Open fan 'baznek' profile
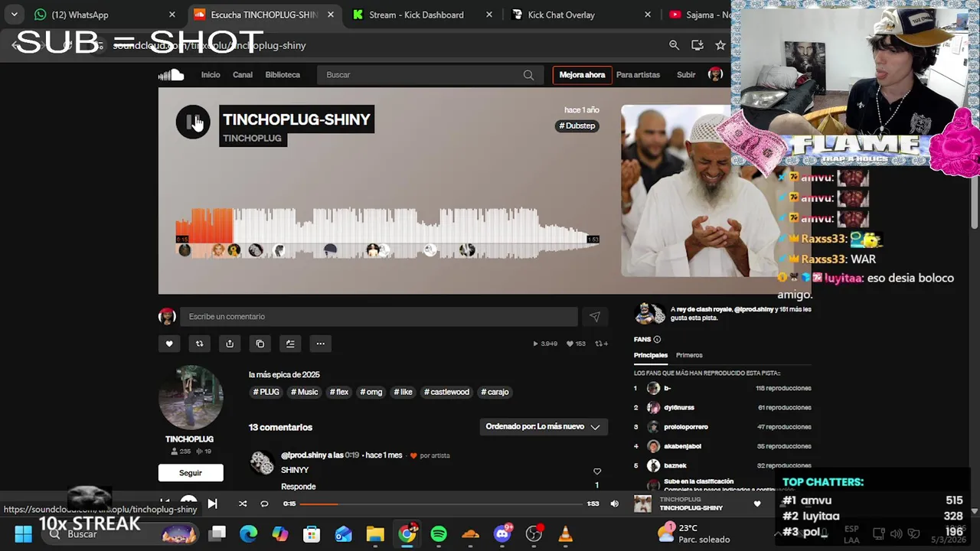 point(675,465)
